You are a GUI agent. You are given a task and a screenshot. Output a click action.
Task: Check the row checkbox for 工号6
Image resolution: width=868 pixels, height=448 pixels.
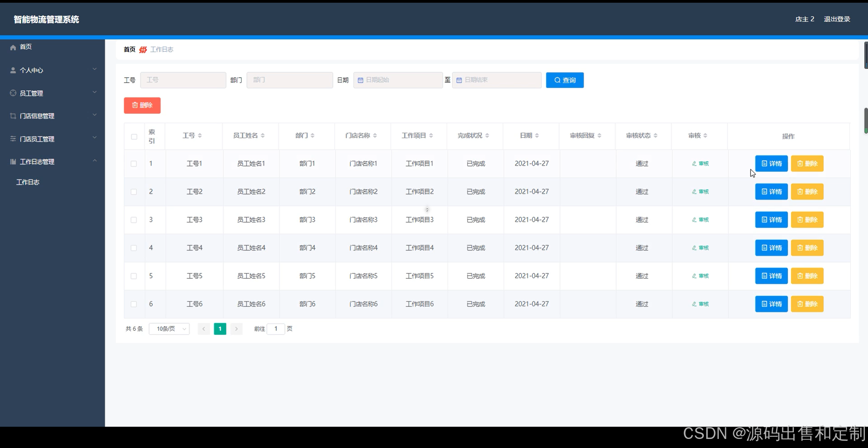coord(134,304)
